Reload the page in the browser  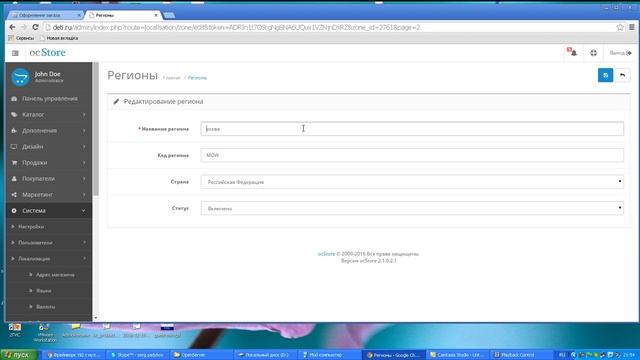click(35, 27)
